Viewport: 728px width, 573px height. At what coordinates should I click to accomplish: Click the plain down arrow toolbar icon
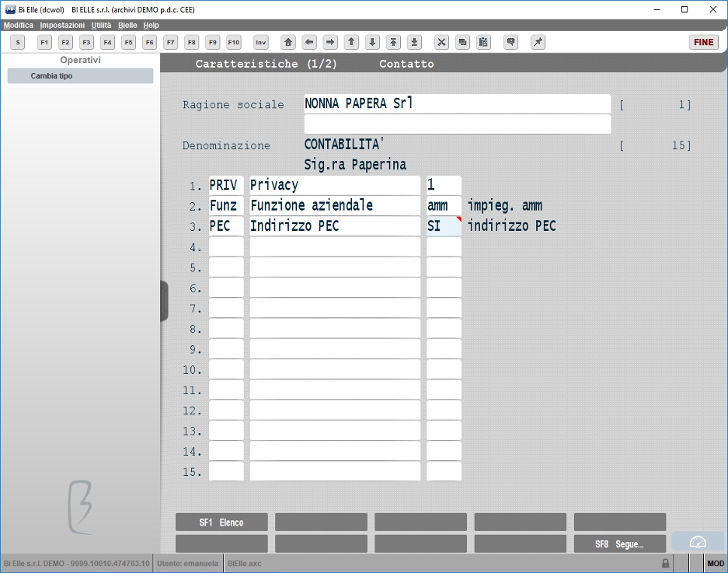point(372,42)
